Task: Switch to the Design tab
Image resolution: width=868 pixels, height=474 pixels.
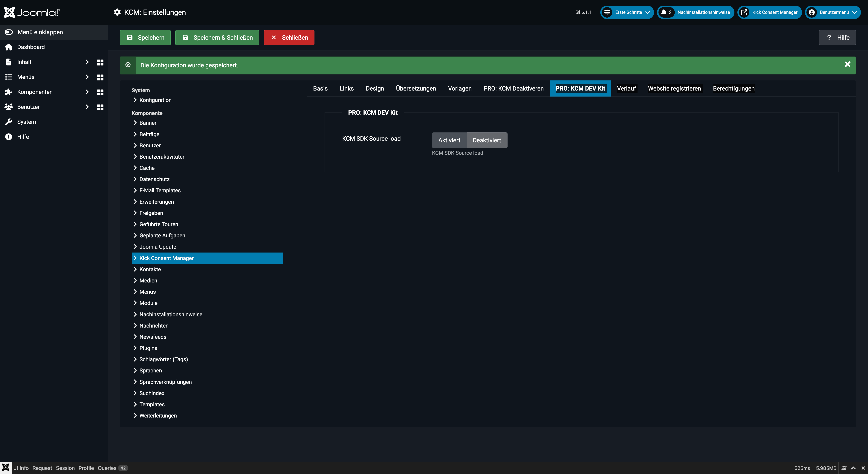Action: pyautogui.click(x=375, y=89)
